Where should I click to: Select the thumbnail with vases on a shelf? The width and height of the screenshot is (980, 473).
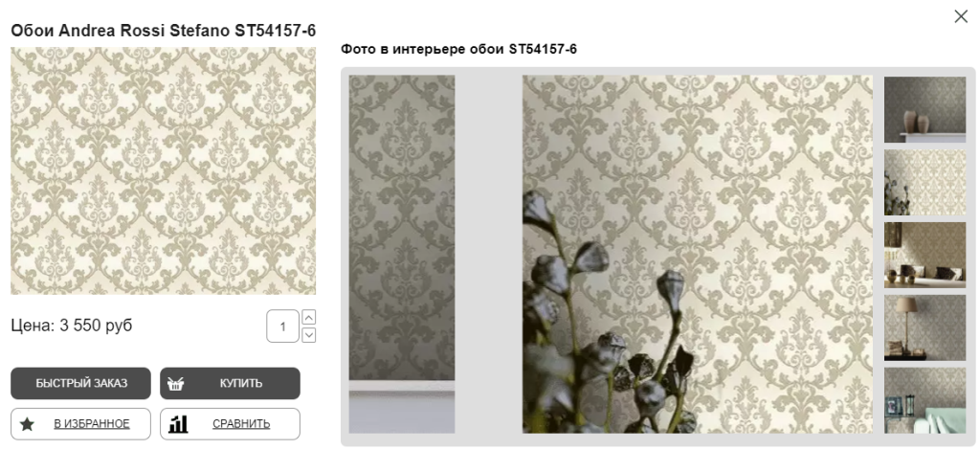(x=924, y=109)
